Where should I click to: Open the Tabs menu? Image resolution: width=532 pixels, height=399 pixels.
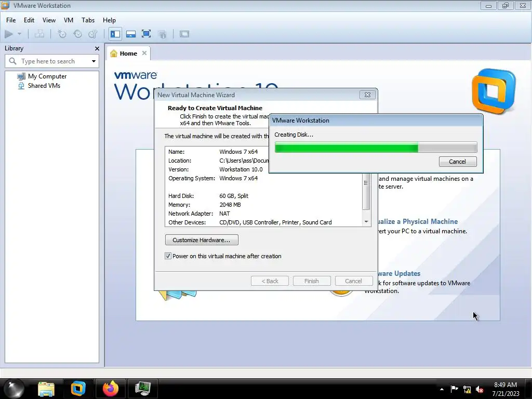[88, 20]
